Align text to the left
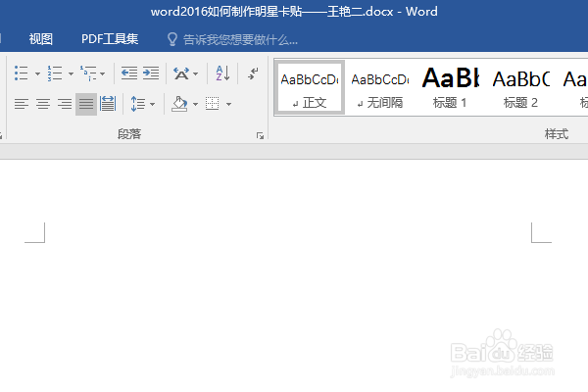The image size is (588, 392). (22, 104)
